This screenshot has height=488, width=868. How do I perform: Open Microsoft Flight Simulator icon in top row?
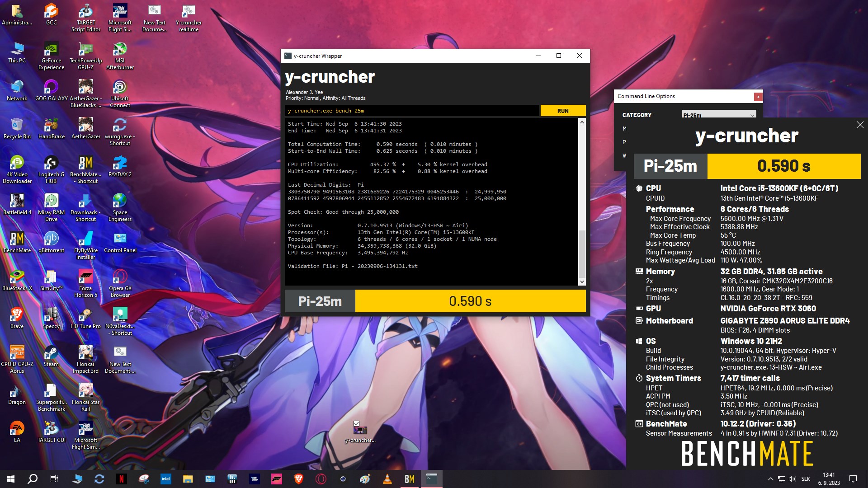[120, 18]
